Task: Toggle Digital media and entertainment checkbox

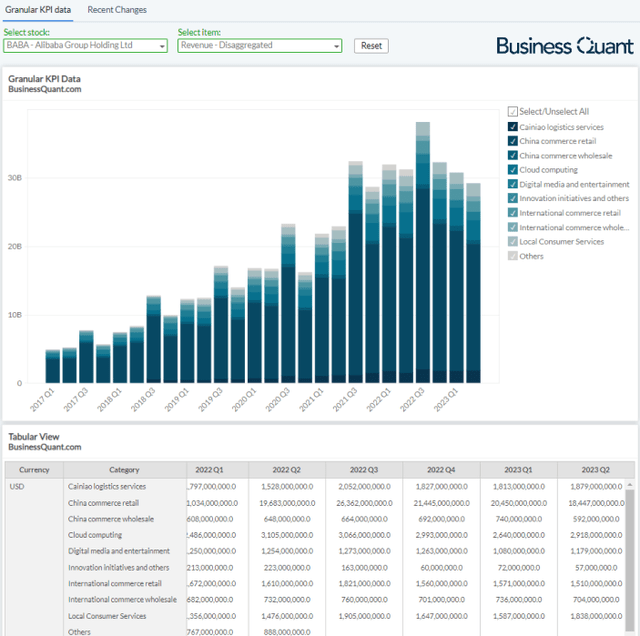Action: tap(513, 184)
